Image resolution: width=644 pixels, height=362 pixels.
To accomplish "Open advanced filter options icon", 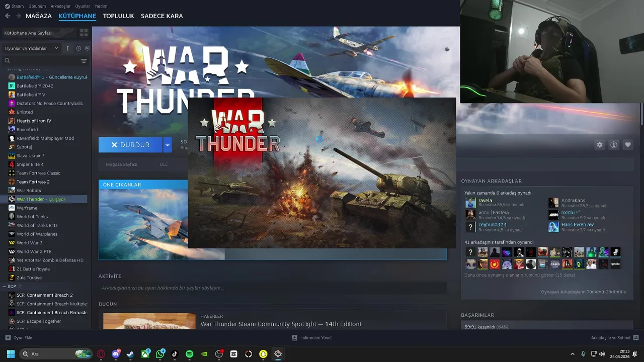I will click(84, 61).
